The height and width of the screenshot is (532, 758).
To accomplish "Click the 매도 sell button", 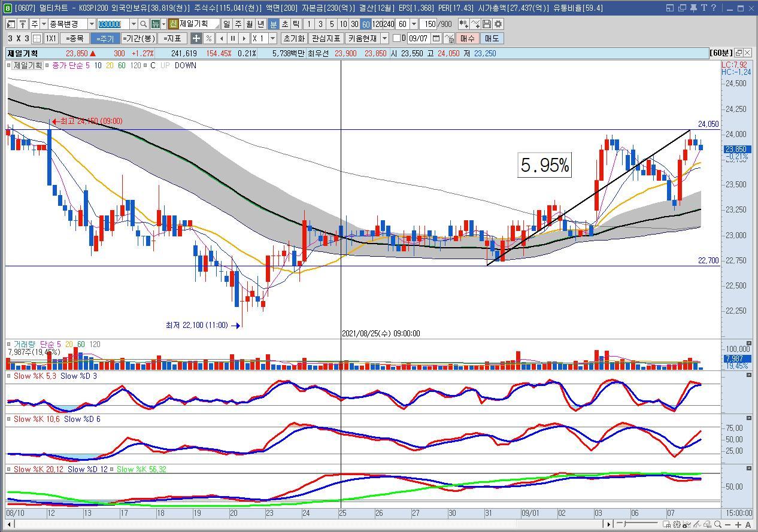I will click(491, 38).
